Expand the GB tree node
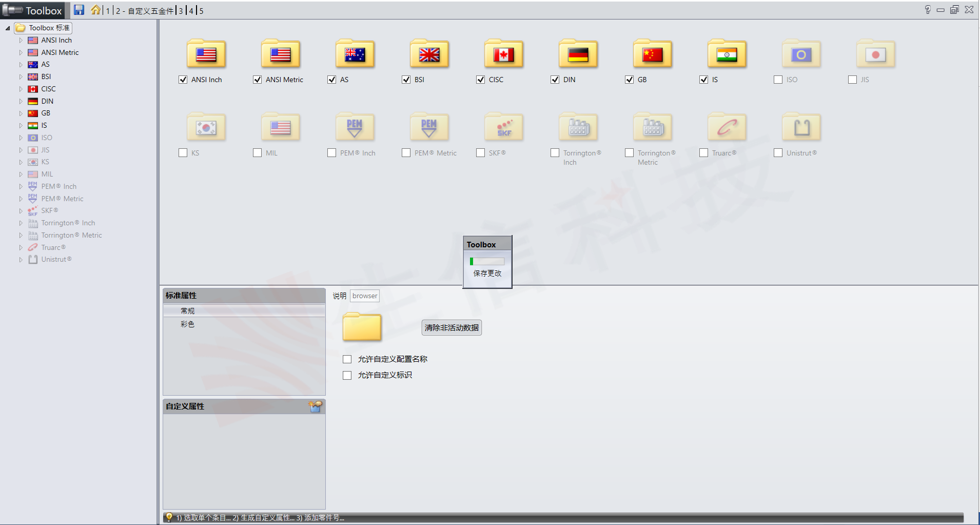Screen dimensions: 980x525 [x=21, y=113]
